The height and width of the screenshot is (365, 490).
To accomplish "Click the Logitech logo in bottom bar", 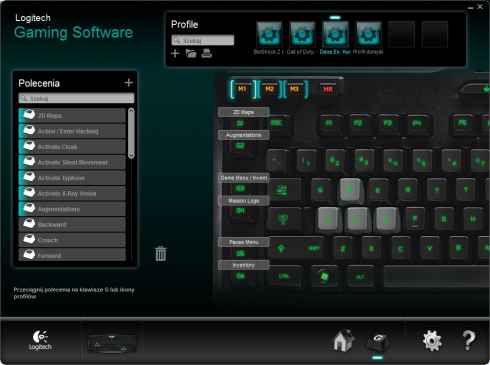I will [x=40, y=340].
